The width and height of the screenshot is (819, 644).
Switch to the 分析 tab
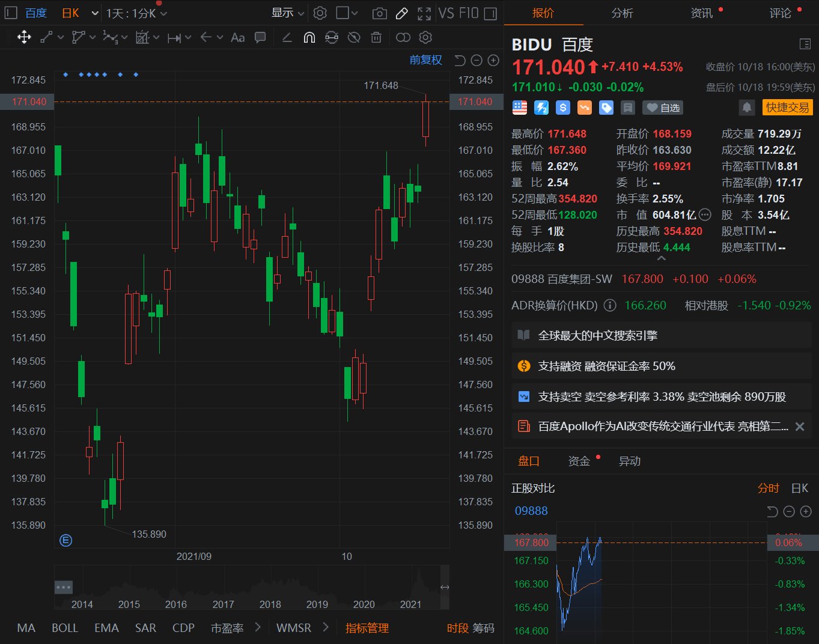(622, 13)
